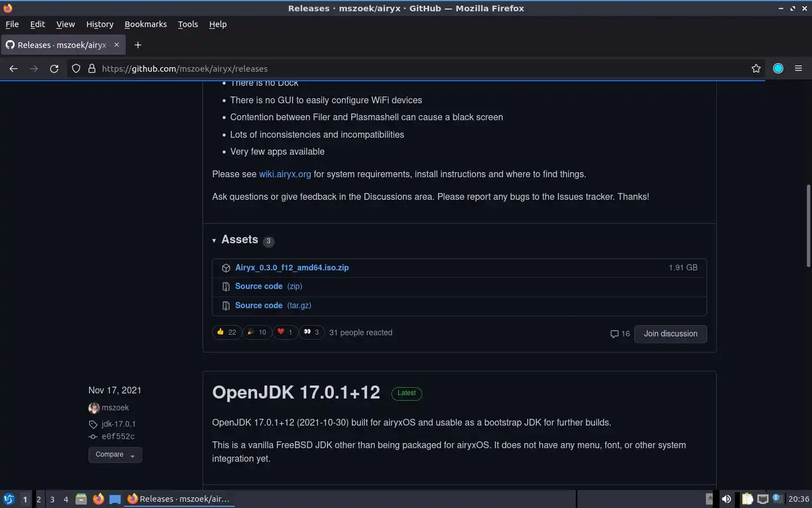The width and height of the screenshot is (812, 508).
Task: Click the show desktop panel icon
Action: (x=115, y=499)
